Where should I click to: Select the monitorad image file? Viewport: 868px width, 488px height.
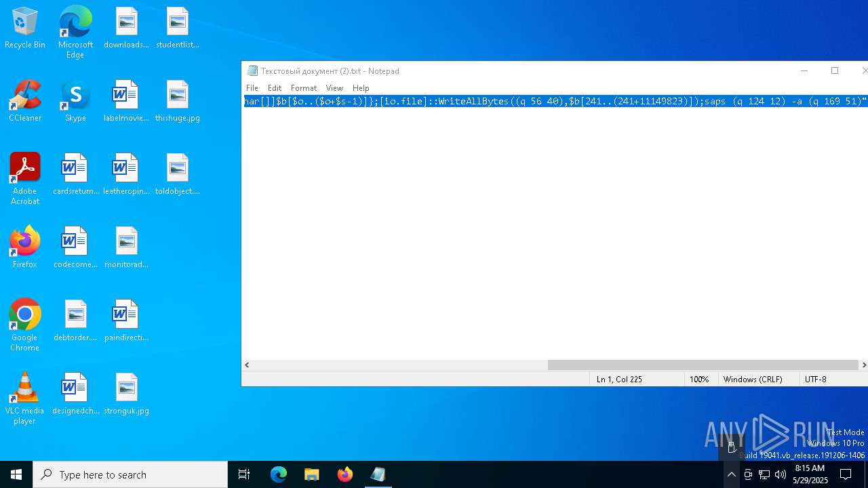pos(126,248)
